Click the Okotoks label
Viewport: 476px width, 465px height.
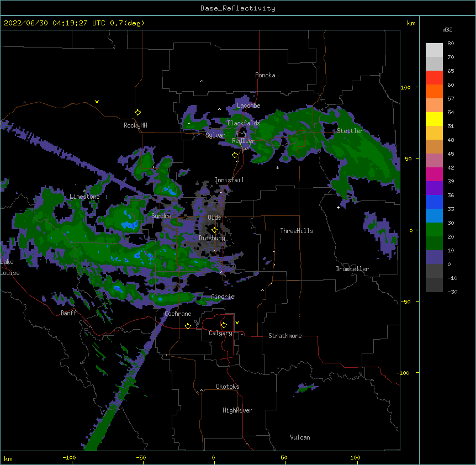[x=228, y=387]
